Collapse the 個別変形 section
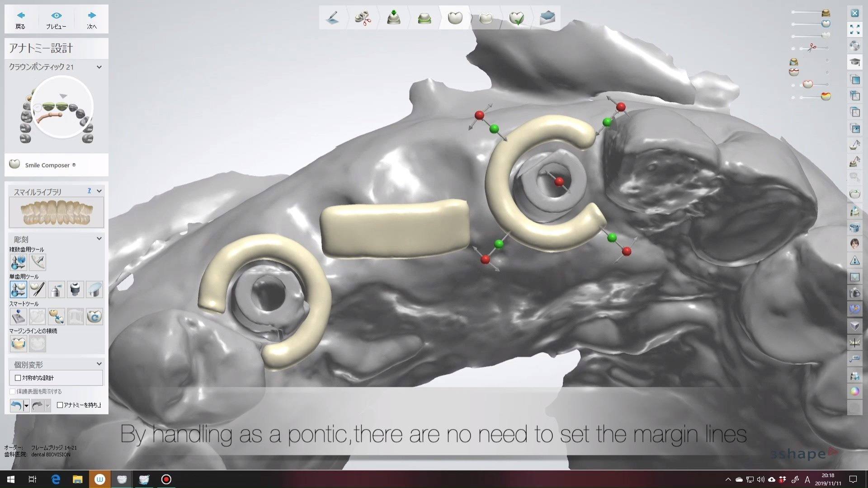The image size is (868, 488). [99, 364]
